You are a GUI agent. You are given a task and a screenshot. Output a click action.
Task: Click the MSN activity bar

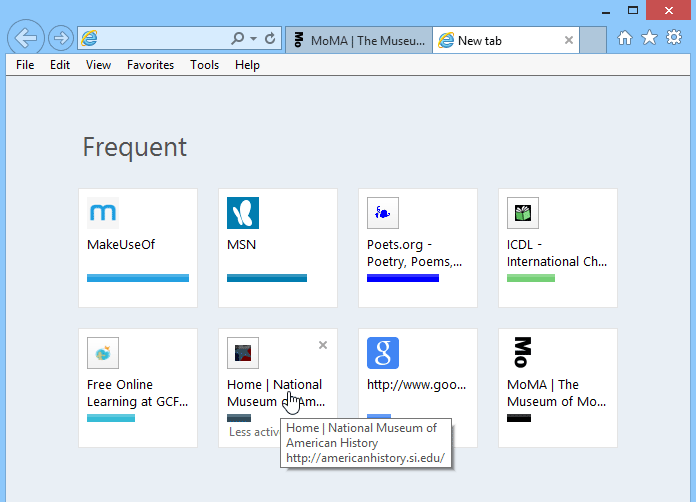pyautogui.click(x=267, y=278)
